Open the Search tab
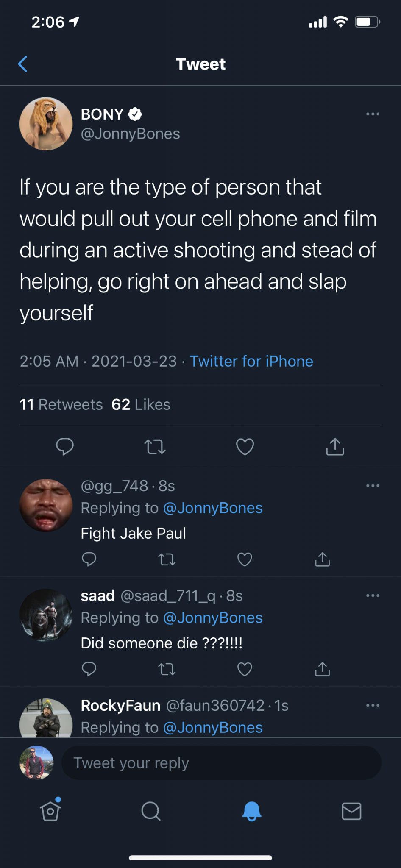Viewport: 401px width, 868px height. pos(150,811)
